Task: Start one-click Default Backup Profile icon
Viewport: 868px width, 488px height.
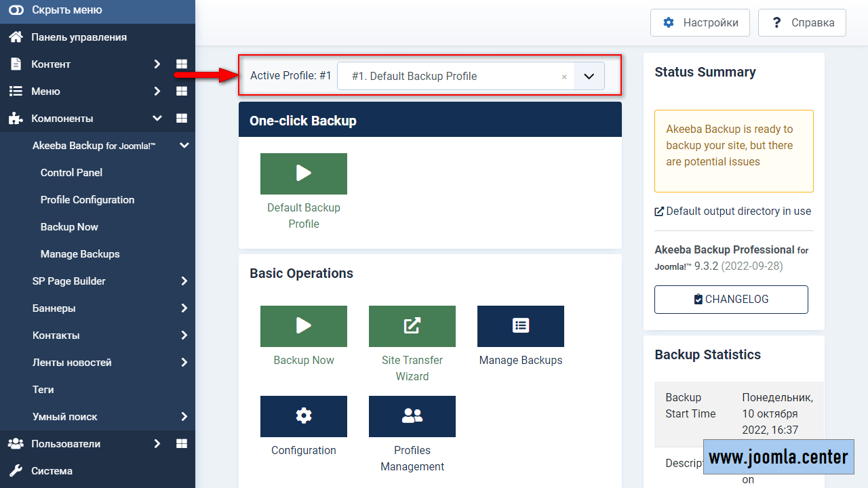Action: click(303, 174)
